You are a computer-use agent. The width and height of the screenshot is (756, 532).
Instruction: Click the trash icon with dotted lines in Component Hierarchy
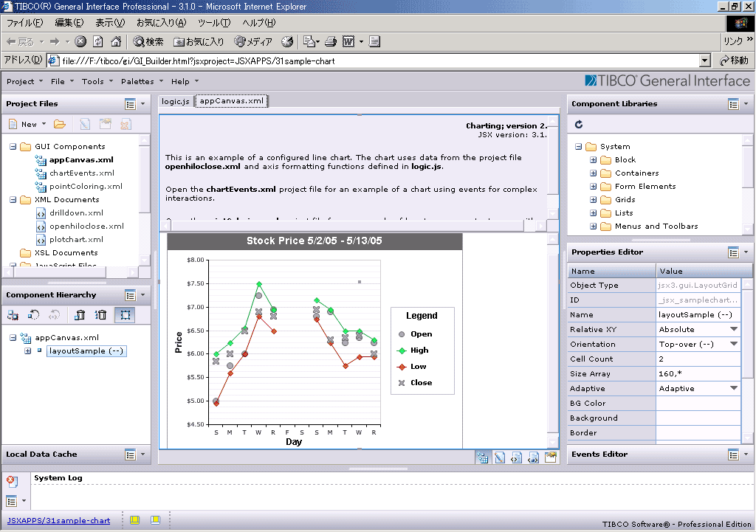[x=100, y=315]
